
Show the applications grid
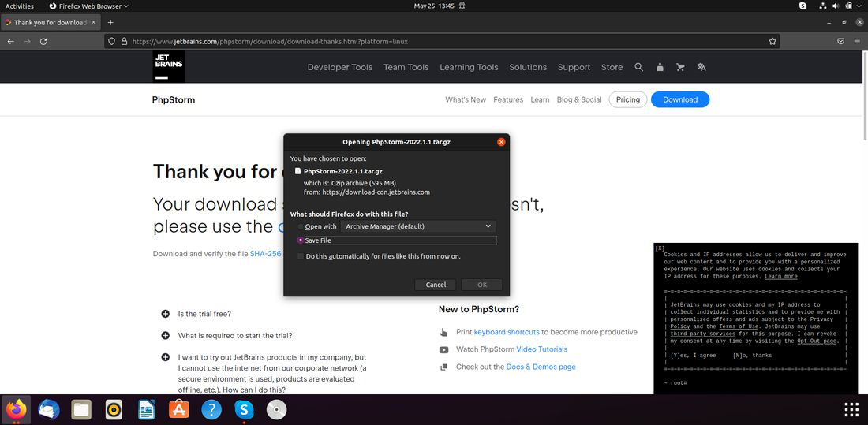point(851,410)
